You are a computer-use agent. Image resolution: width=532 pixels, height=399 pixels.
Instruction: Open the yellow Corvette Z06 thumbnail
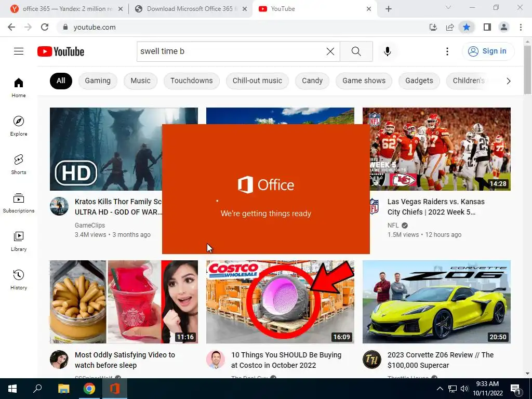[x=436, y=302]
